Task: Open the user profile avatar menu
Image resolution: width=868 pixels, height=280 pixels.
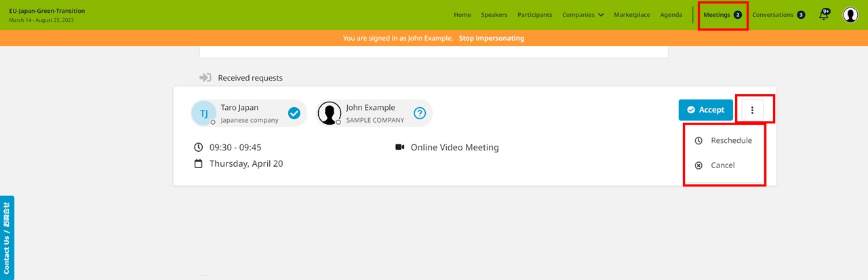Action: pos(850,15)
